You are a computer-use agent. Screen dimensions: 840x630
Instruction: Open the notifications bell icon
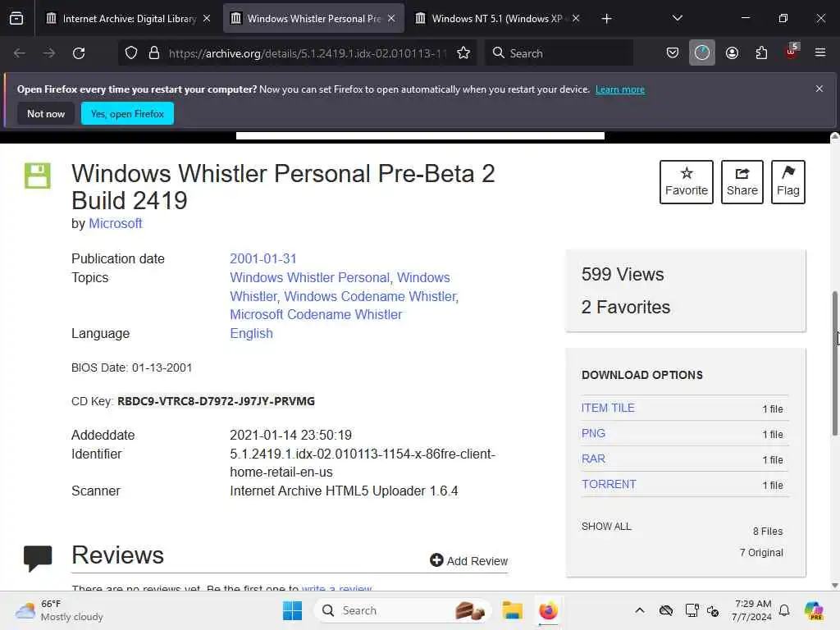tap(784, 610)
